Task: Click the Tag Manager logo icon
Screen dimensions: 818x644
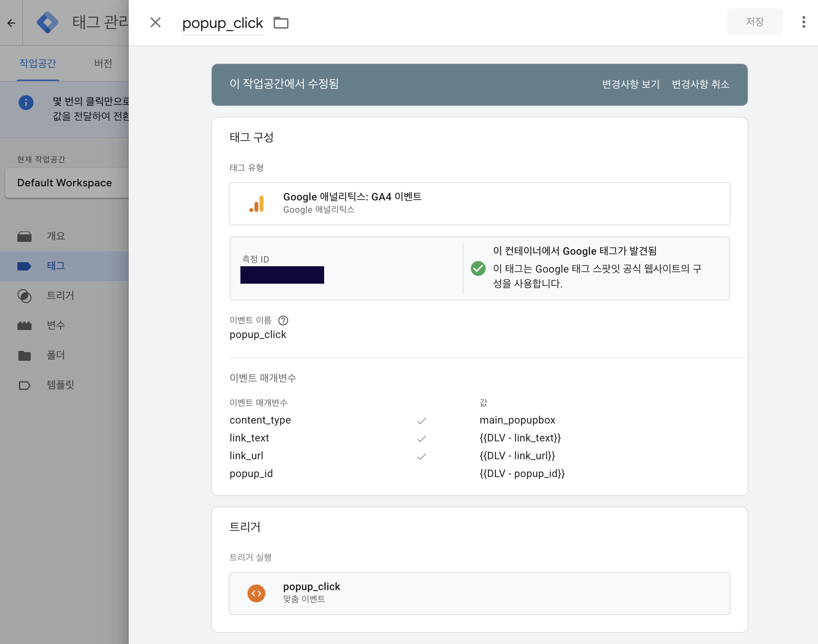Action: point(47,23)
